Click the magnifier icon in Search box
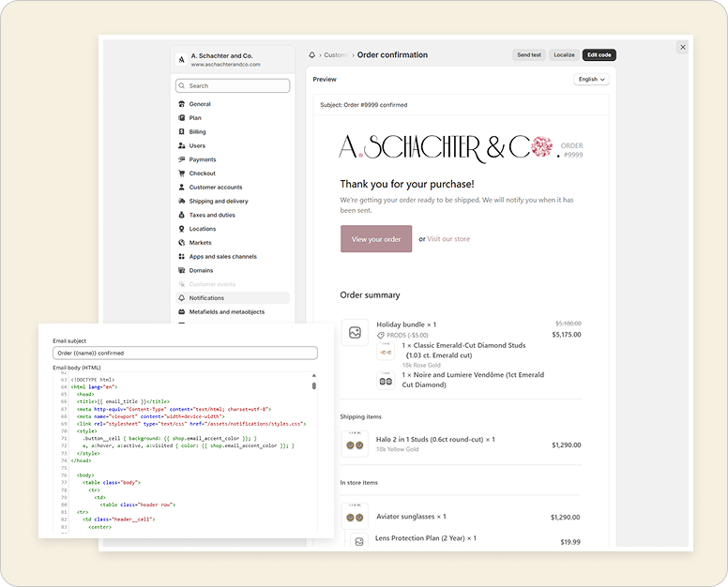Screen dimensions: 728x587 (x=182, y=86)
